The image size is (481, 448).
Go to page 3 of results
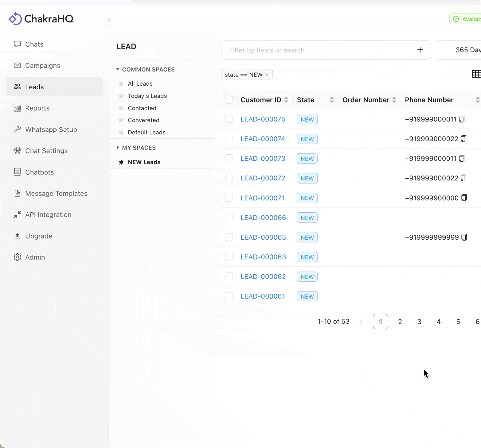pyautogui.click(x=419, y=322)
